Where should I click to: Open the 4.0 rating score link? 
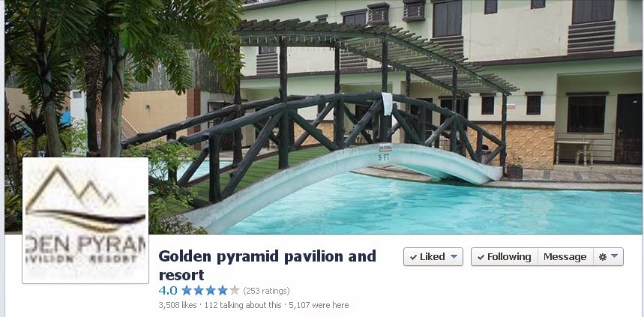168,291
